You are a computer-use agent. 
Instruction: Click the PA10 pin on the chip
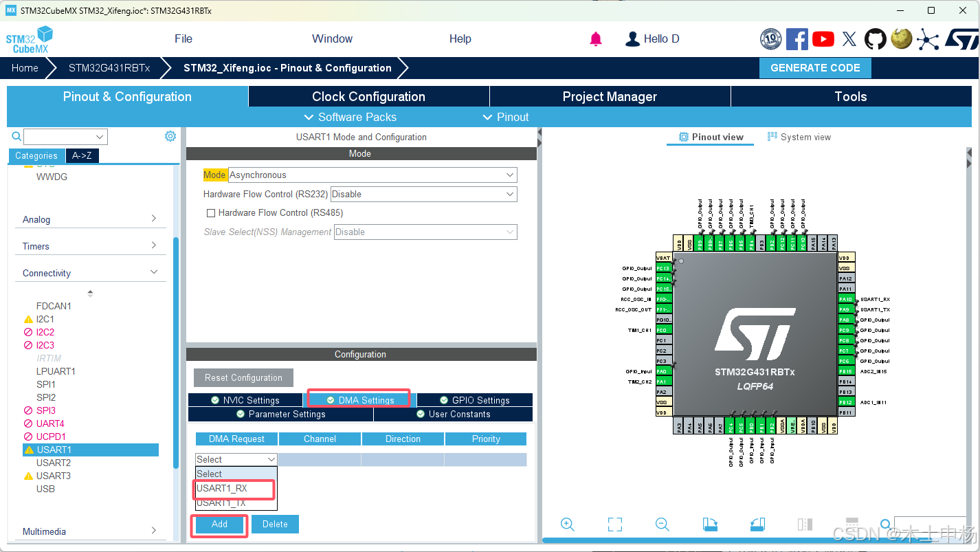[845, 299]
